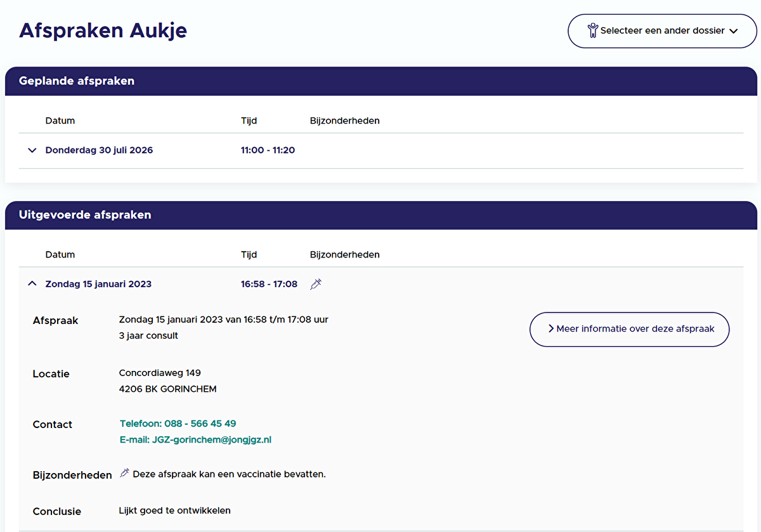Open the E-mail JGZ-gorinchem@jongjgz.nl link
The height and width of the screenshot is (532, 761).
(x=195, y=439)
